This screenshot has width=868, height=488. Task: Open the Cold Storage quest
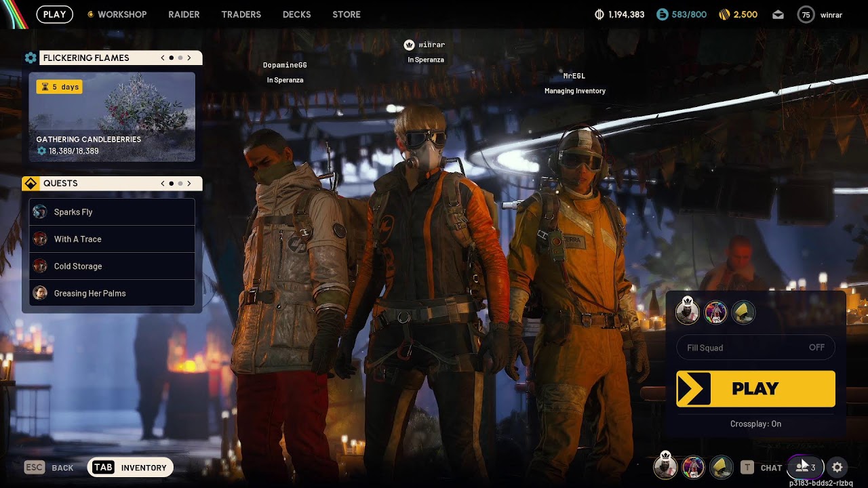click(112, 266)
